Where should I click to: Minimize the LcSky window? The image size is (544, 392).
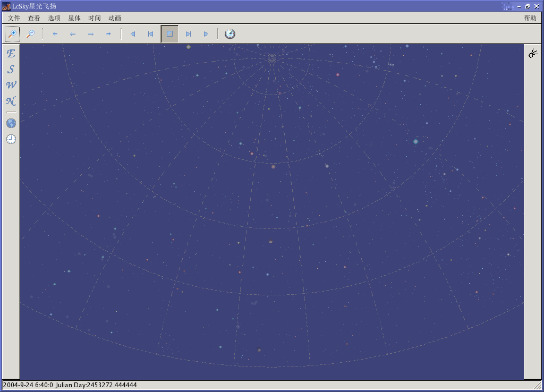pyautogui.click(x=519, y=6)
